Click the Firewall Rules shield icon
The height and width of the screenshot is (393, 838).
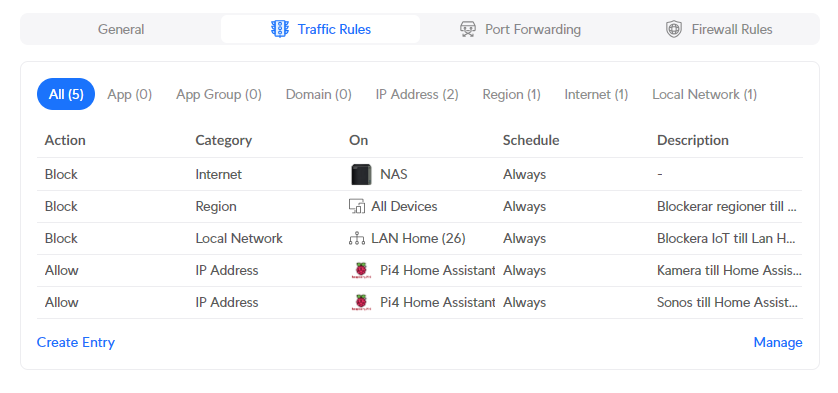673,29
